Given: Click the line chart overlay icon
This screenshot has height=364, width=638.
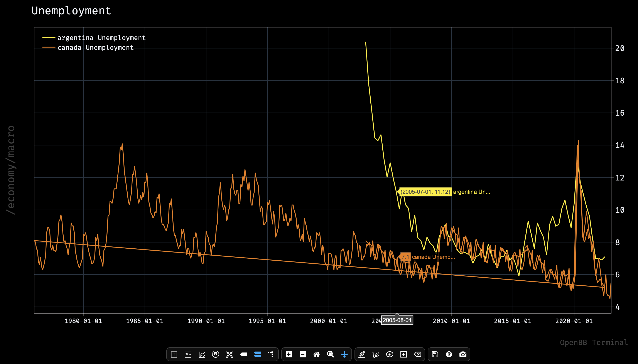Looking at the screenshot, I should coord(202,354).
